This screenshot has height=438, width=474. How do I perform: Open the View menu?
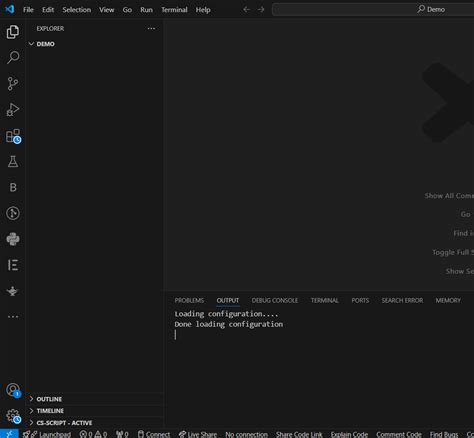(107, 10)
